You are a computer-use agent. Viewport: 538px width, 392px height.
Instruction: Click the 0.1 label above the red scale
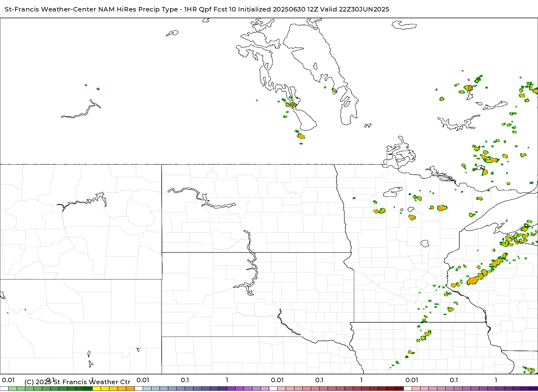[x=319, y=380]
